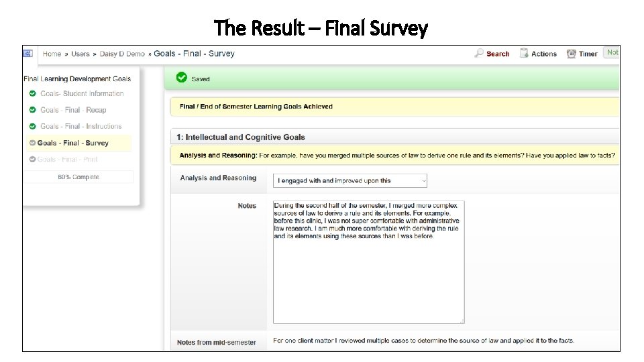
Task: Click the magnifier Search icon
Action: 479,54
